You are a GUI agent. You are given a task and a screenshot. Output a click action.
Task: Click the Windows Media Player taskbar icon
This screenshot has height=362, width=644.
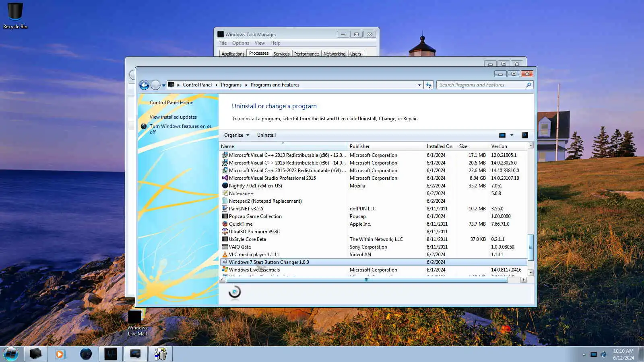(60, 354)
